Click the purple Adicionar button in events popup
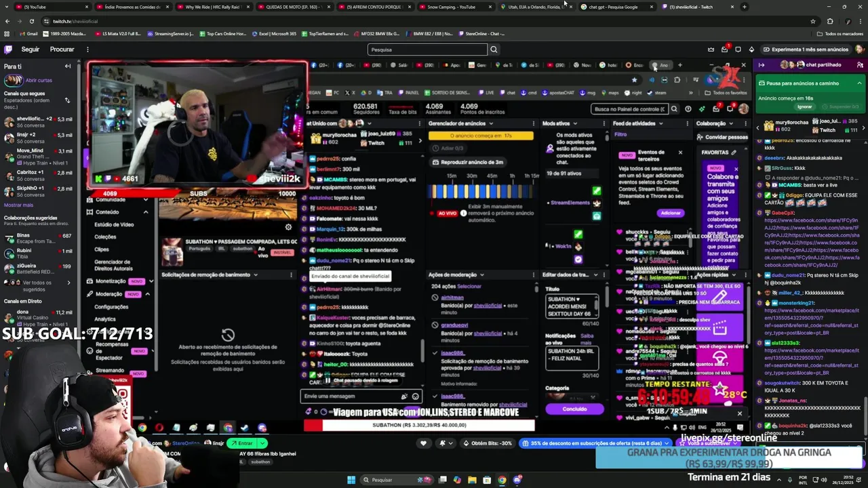Image resolution: width=868 pixels, height=488 pixels. coord(670,213)
